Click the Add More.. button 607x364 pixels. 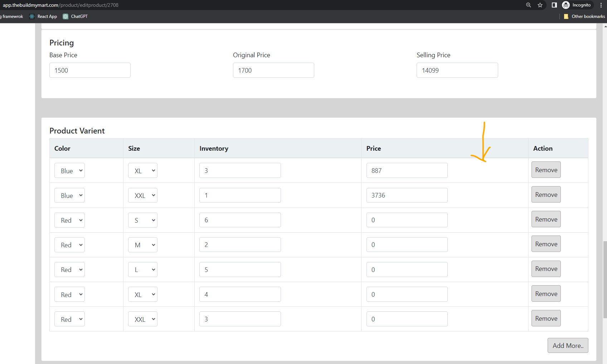(x=568, y=345)
